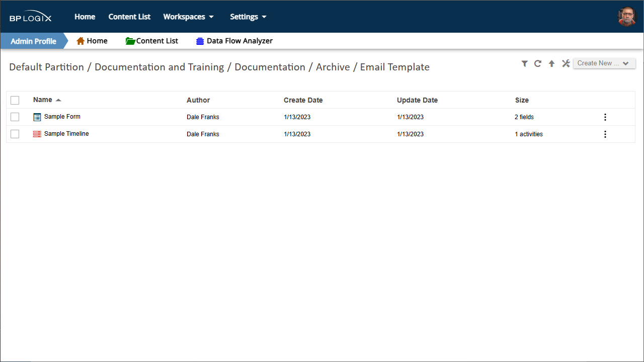Click Archive in the breadcrumb

coord(333,67)
